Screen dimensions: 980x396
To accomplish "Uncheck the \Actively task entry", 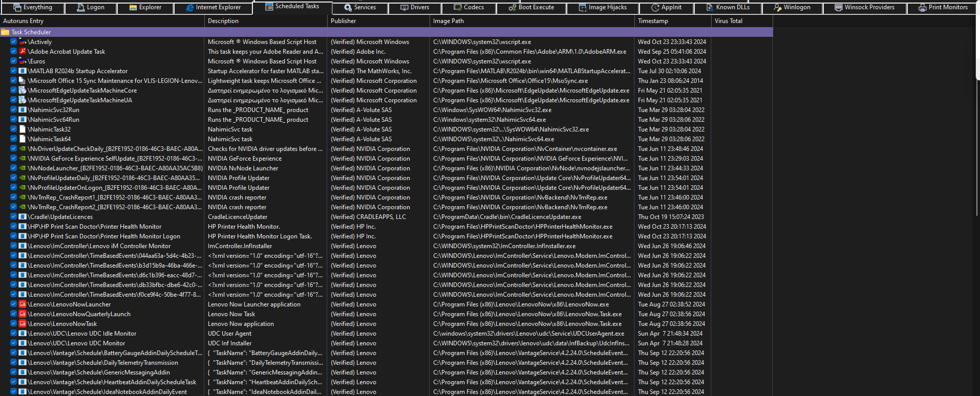I will pos(14,42).
